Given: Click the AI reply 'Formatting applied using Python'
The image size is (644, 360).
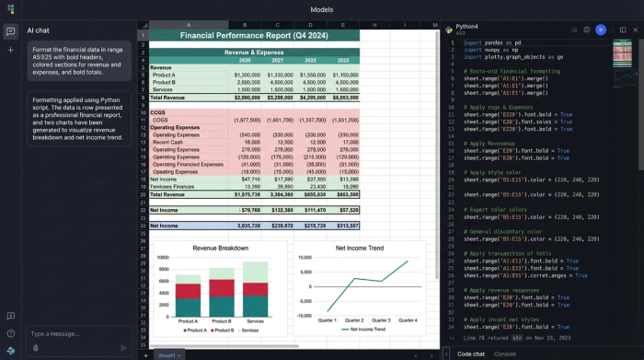Looking at the screenshot, I should (79, 119).
